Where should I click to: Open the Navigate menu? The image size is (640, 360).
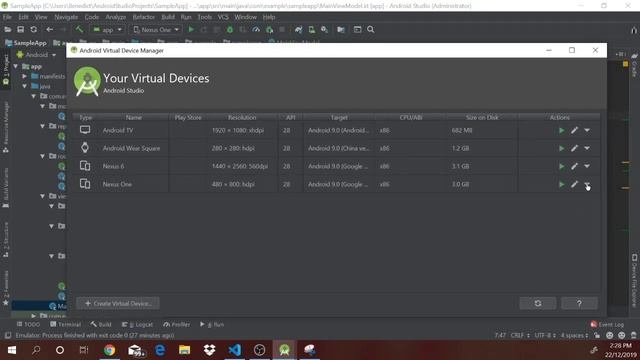click(x=66, y=17)
